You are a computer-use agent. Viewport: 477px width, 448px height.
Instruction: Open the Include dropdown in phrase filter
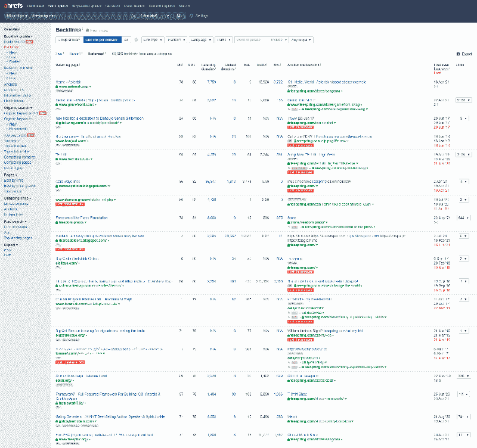coord(278,40)
